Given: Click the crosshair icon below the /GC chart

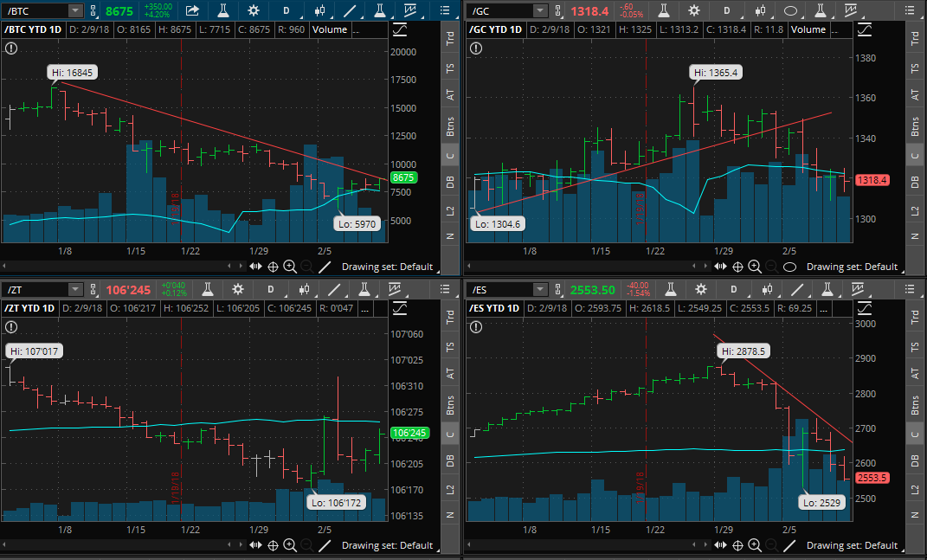Looking at the screenshot, I should pos(737,267).
